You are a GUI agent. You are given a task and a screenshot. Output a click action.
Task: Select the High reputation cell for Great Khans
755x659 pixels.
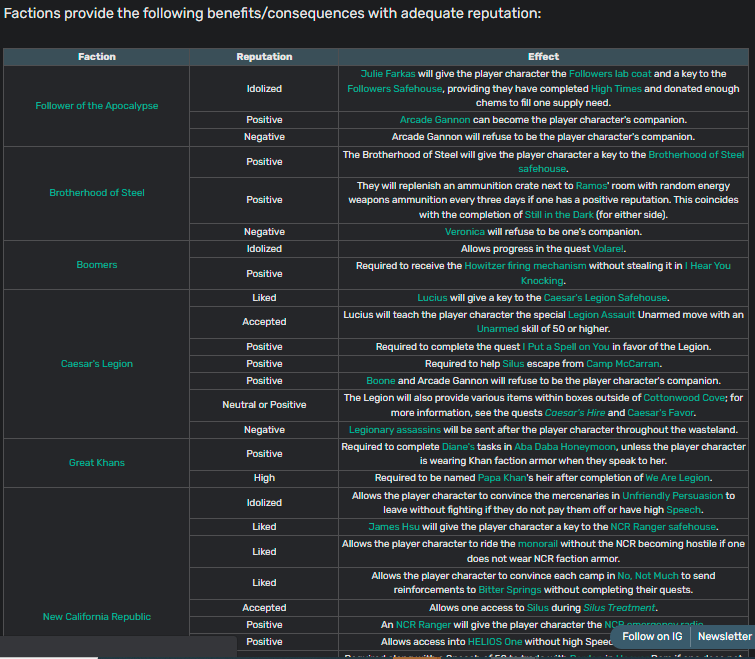(264, 478)
